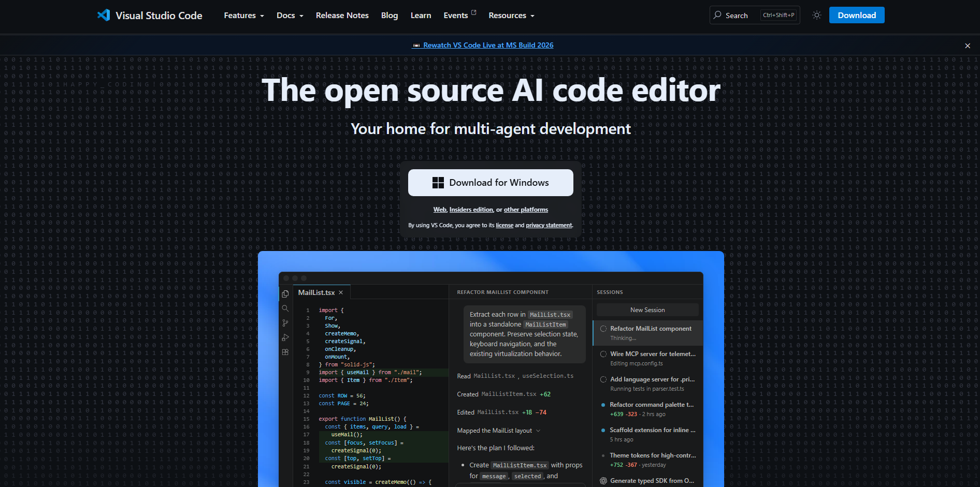Open the Web version link
980x487 pixels.
click(x=440, y=210)
